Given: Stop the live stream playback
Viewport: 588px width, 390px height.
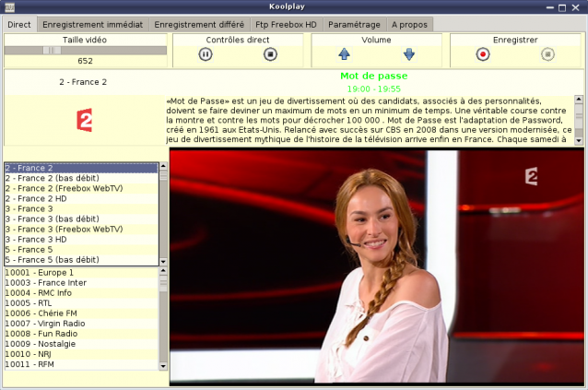Looking at the screenshot, I should pos(270,54).
